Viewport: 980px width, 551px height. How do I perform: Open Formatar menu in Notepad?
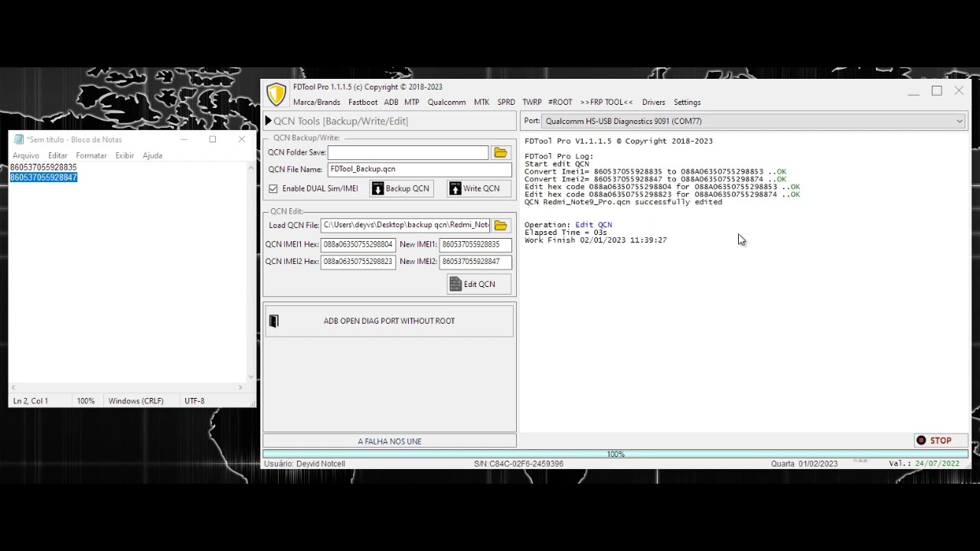click(91, 155)
